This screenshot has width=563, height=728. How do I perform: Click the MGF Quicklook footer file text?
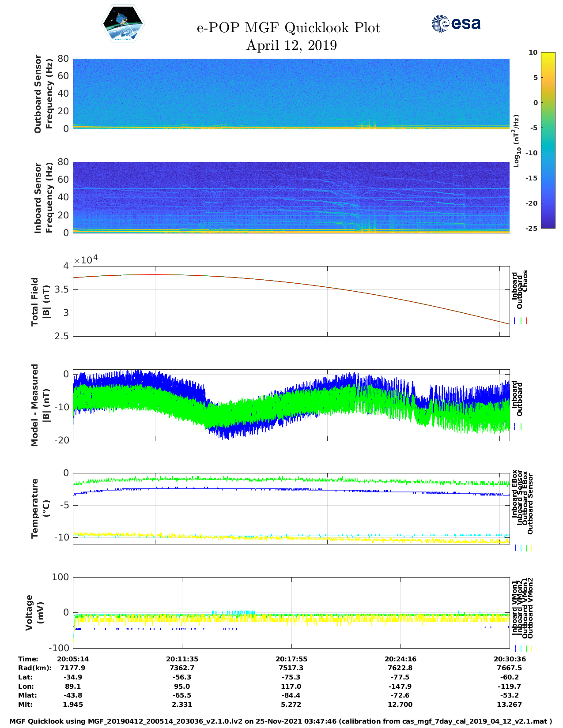point(281,721)
